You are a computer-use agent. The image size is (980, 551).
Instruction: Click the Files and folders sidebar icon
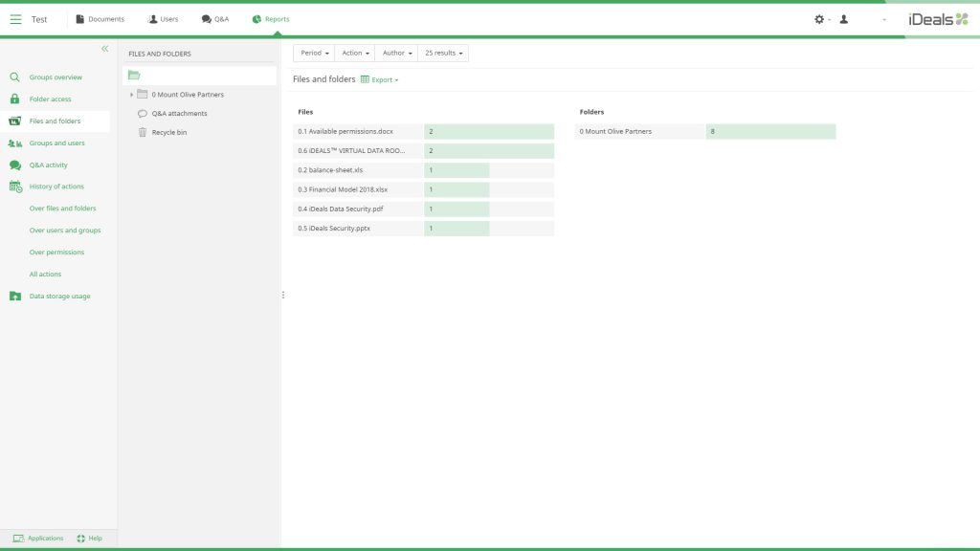tap(14, 121)
